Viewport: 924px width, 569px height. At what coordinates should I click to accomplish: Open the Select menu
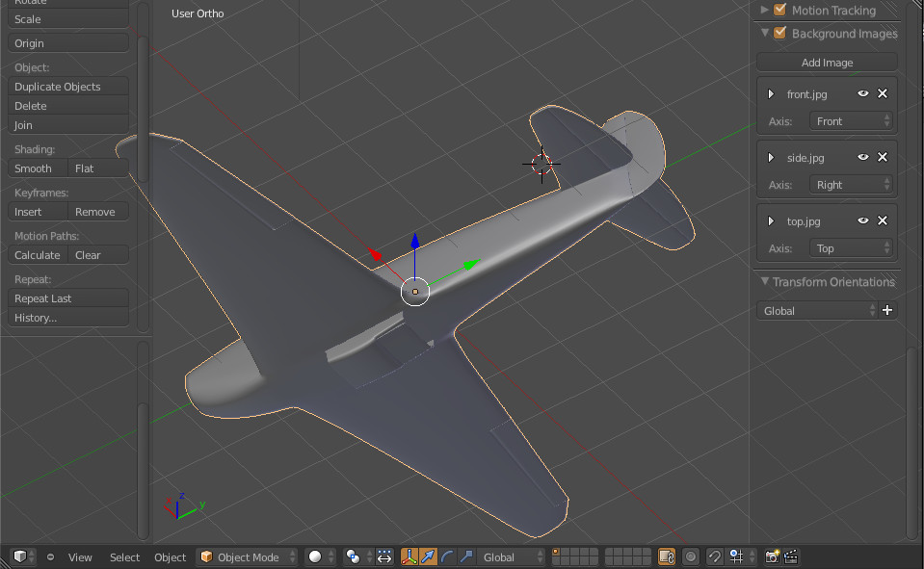pyautogui.click(x=124, y=556)
